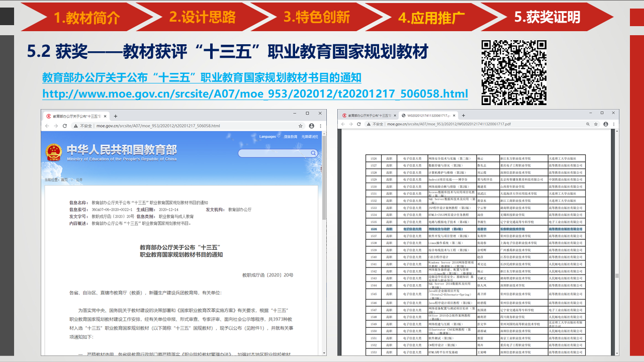Open new tab with plus in right browser

[463, 115]
